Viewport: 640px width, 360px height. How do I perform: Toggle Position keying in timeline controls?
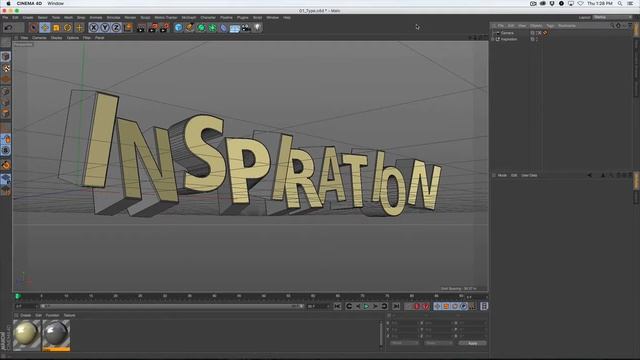[x=437, y=306]
